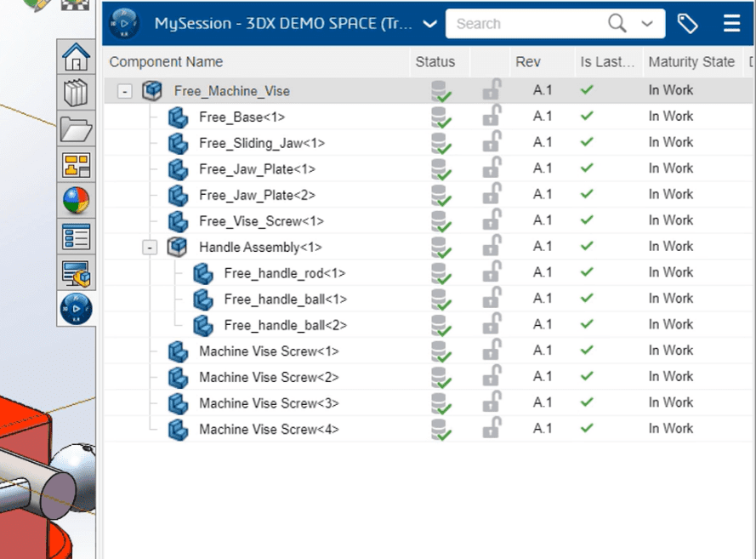Click the magnifier search icon
This screenshot has height=559, width=756.
(x=617, y=23)
